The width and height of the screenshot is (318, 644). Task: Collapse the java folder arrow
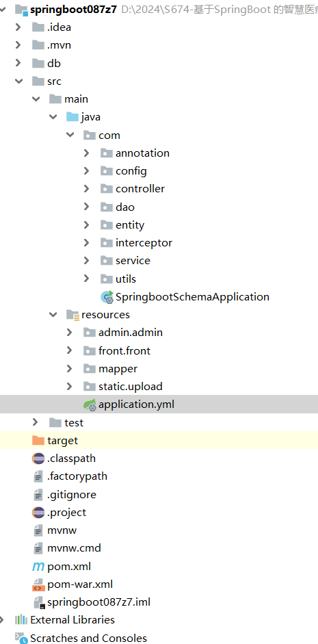point(53,117)
